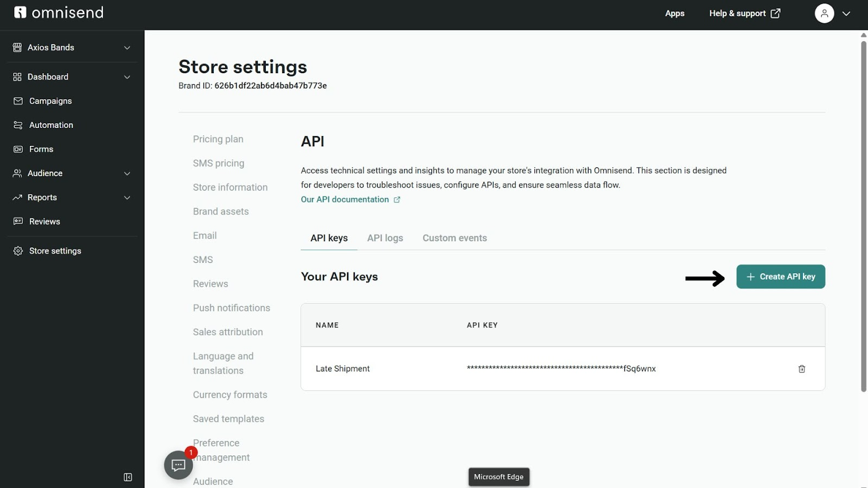Open the Apps page
Viewport: 868px width, 488px height.
click(675, 14)
